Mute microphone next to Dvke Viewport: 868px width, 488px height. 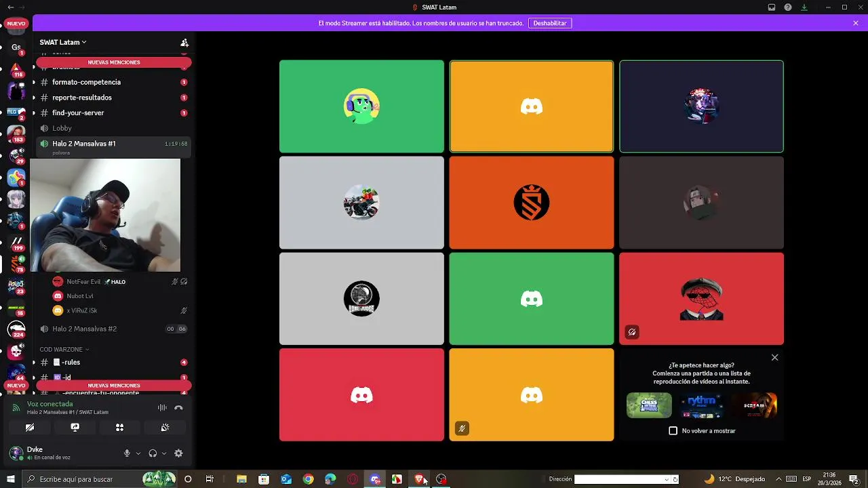[x=127, y=453]
